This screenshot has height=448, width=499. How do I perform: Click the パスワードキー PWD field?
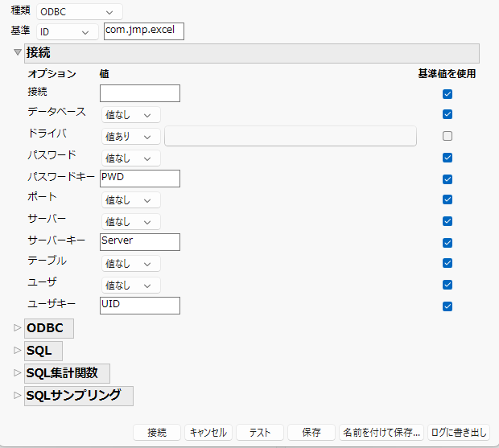[140, 179]
